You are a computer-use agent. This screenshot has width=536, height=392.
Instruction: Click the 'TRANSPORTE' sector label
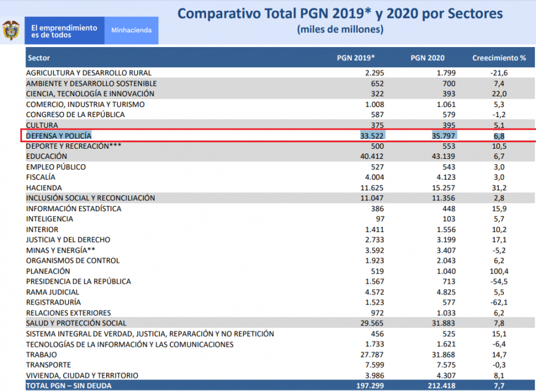pos(48,365)
